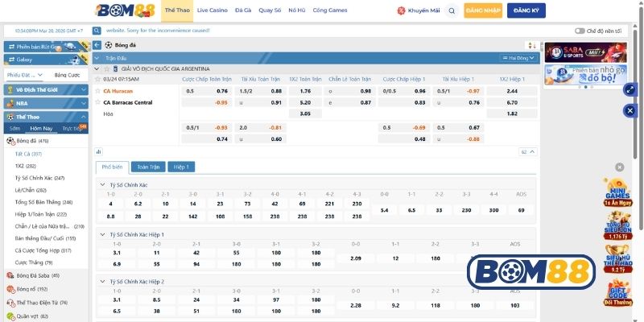Favorite the CA Barracas Central star
Image resolution: width=644 pixels, height=322 pixels.
point(97,102)
